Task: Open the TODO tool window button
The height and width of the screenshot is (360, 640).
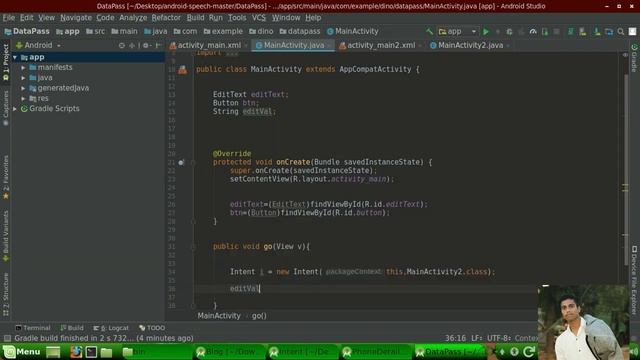Action: 152,328
